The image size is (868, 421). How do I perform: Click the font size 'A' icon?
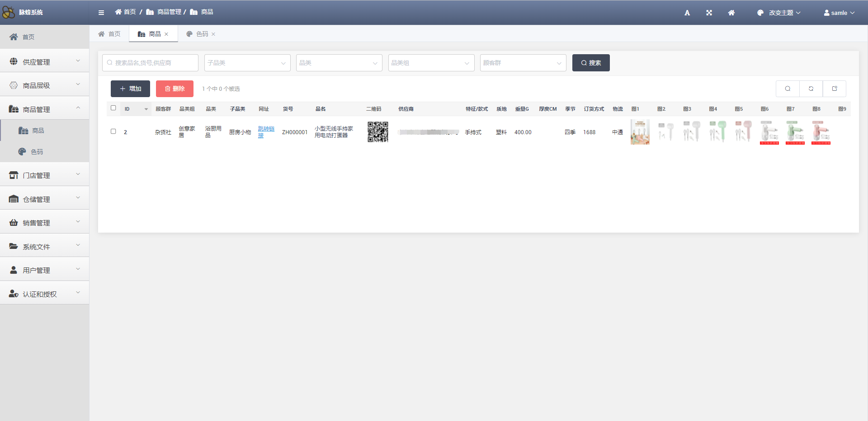pyautogui.click(x=687, y=13)
